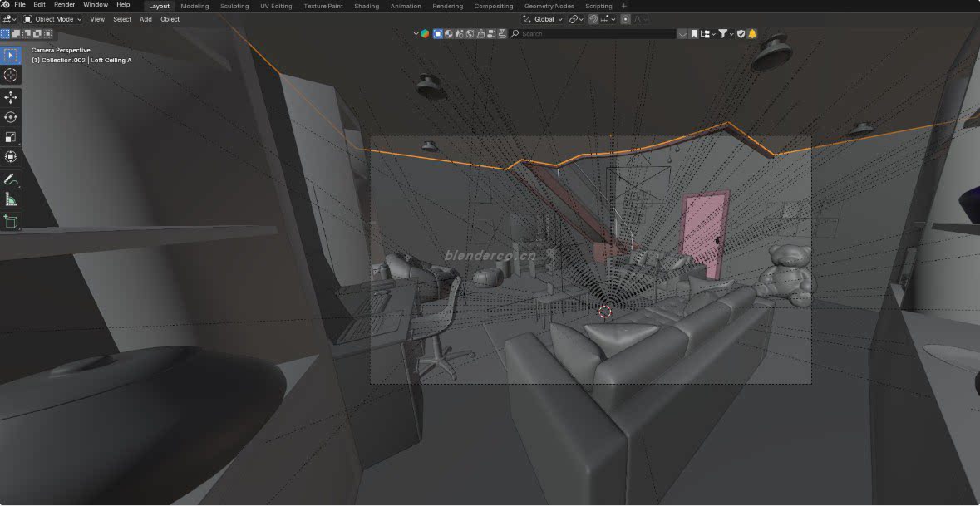Set selection mode to new selection
Viewport: 980px width, 506px height.
click(5, 34)
